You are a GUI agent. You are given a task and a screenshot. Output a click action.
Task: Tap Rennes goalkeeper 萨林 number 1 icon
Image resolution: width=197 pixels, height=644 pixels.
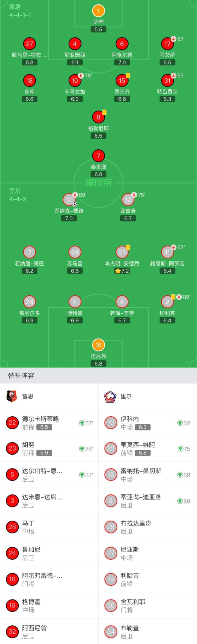click(x=99, y=11)
